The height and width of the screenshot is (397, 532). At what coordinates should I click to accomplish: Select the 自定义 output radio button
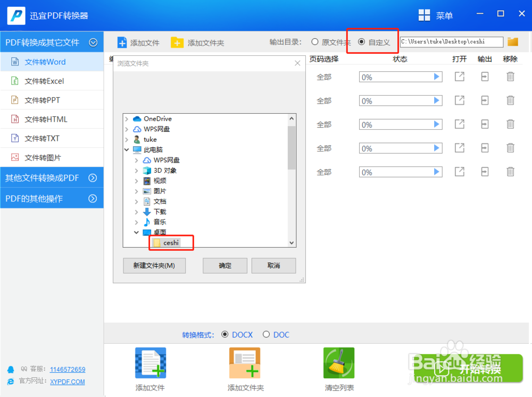point(361,41)
